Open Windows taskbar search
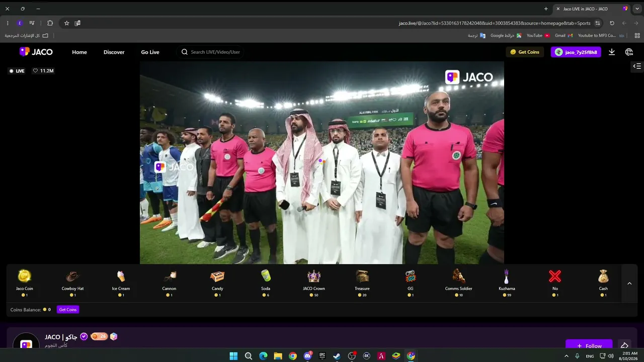644x362 pixels. coord(249,356)
